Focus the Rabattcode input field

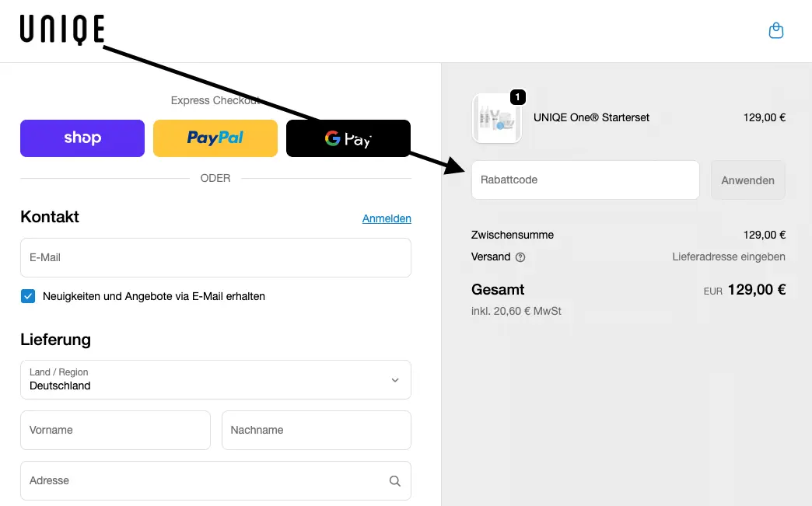[585, 180]
